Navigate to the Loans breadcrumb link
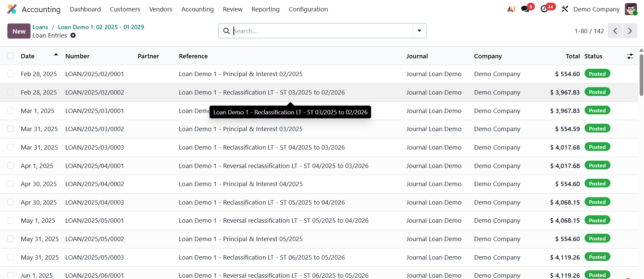The width and height of the screenshot is (644, 279). [x=40, y=27]
